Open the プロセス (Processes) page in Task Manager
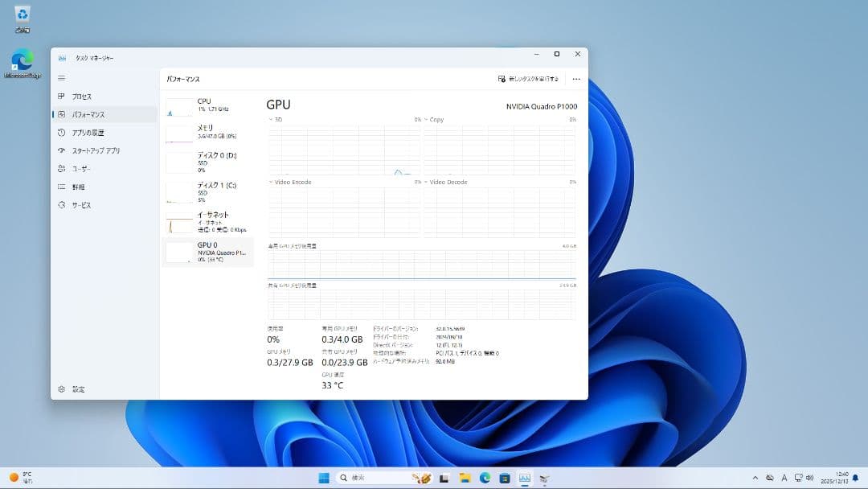Viewport: 868px width, 489px height. tap(84, 96)
